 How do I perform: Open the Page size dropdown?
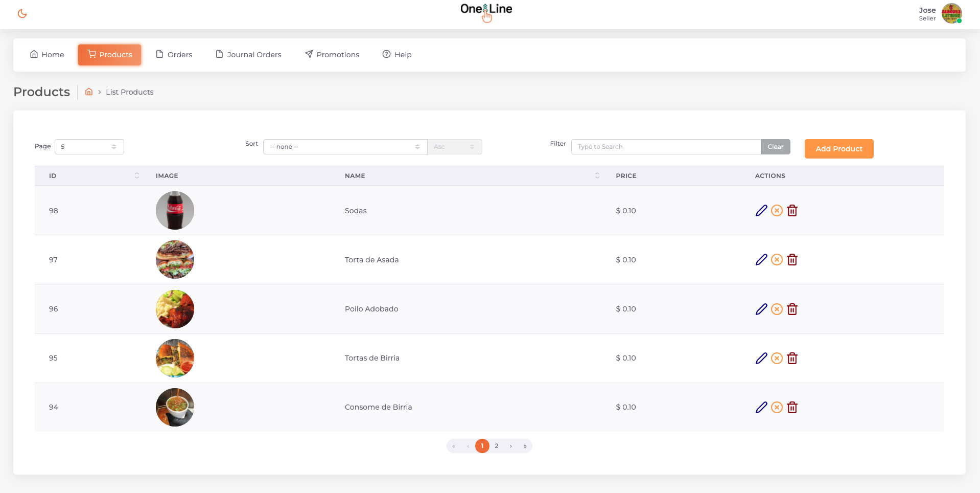coord(89,147)
